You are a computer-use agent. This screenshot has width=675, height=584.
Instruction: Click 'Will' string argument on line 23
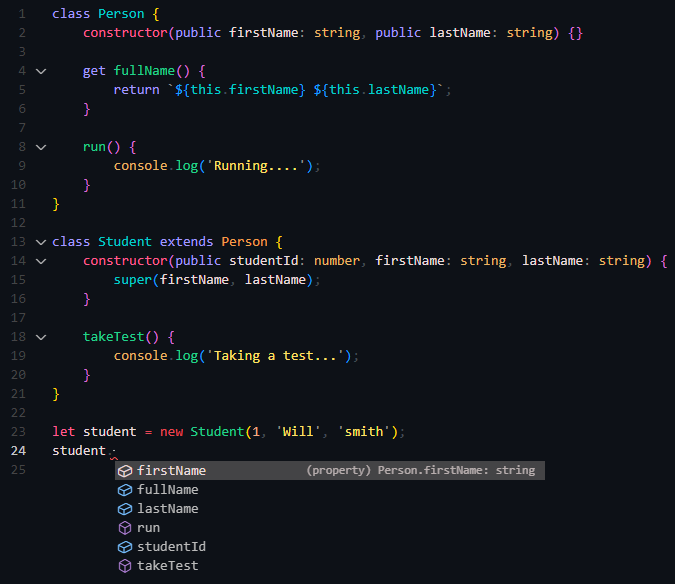click(x=298, y=432)
